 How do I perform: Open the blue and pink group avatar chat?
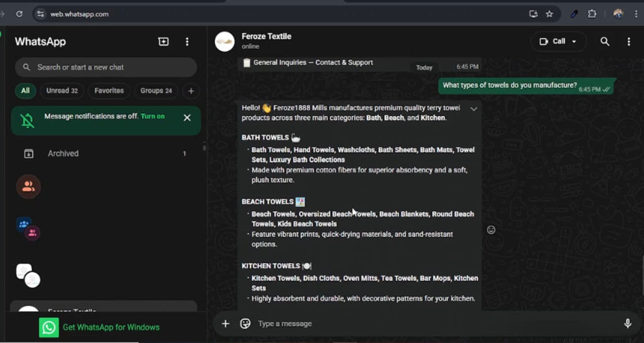pyautogui.click(x=29, y=229)
